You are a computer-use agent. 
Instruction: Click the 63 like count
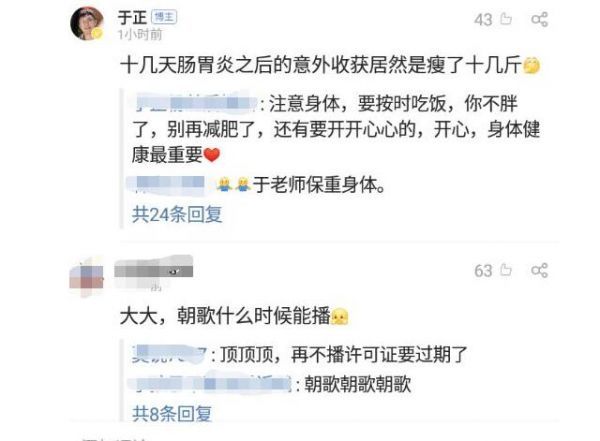tap(483, 271)
